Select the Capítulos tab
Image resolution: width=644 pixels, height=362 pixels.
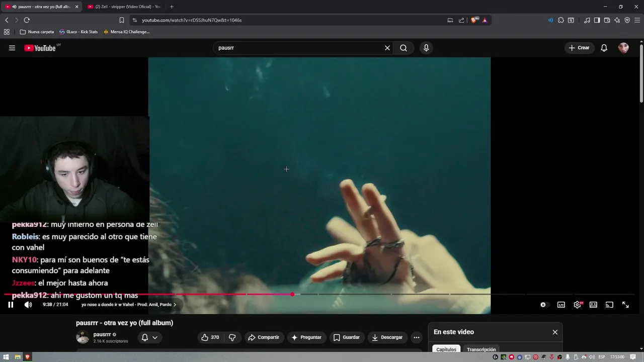(x=446, y=349)
